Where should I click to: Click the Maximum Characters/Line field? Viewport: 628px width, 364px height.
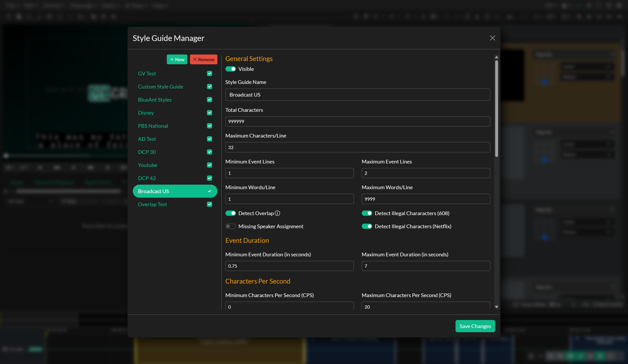[357, 147]
